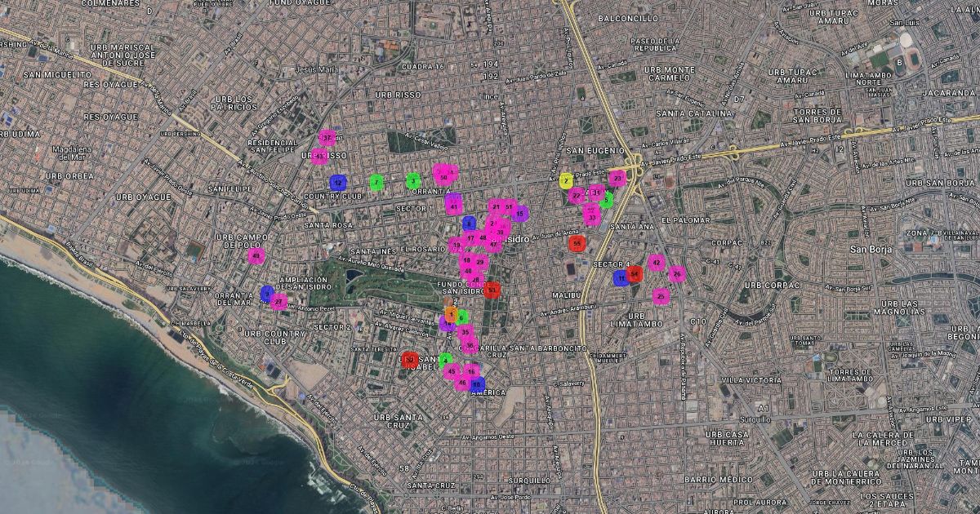
Task: Click purple marker number 15
Action: coord(519,213)
